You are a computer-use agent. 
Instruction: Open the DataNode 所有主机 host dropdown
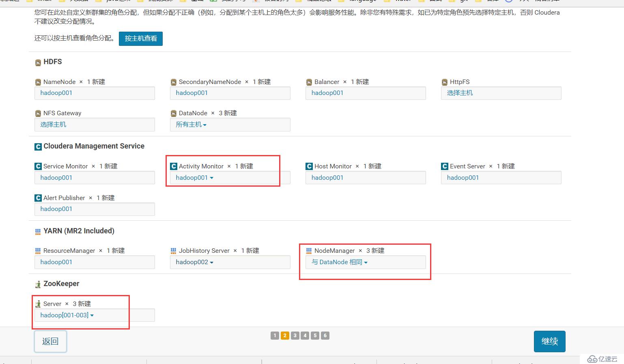[191, 125]
